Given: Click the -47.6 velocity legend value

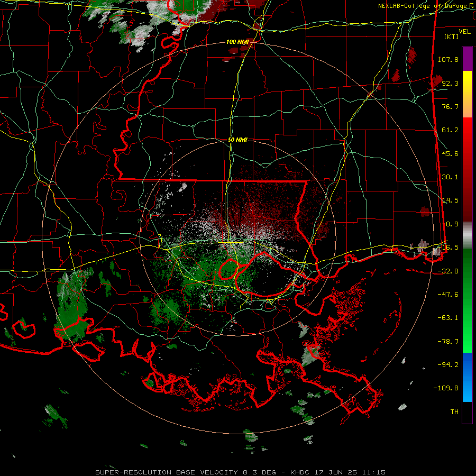Looking at the screenshot, I should coord(448,295).
